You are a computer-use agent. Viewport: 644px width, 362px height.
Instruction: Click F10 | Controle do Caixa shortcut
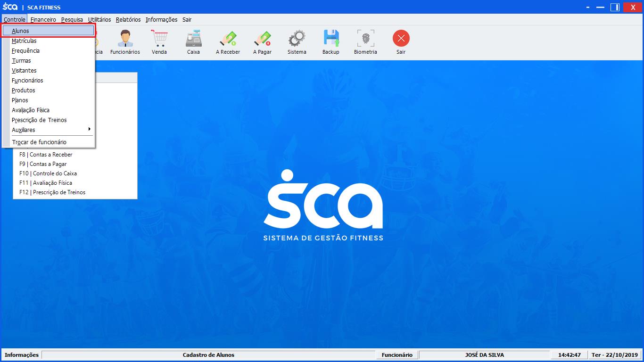point(48,173)
